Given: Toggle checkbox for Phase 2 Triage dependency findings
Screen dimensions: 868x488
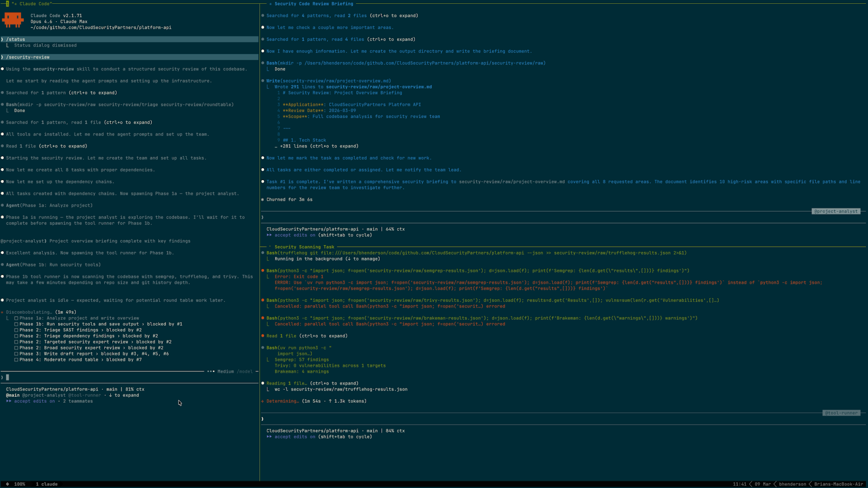Looking at the screenshot, I should pos(16,336).
